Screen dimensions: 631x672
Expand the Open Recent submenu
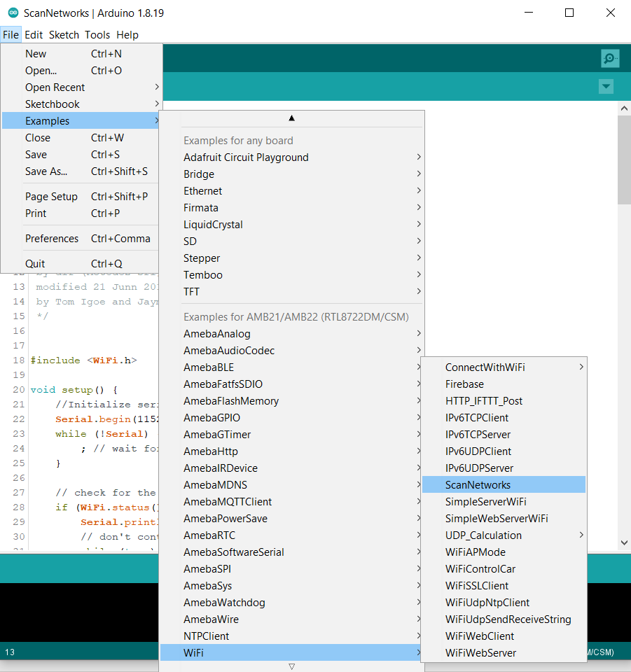(x=81, y=87)
